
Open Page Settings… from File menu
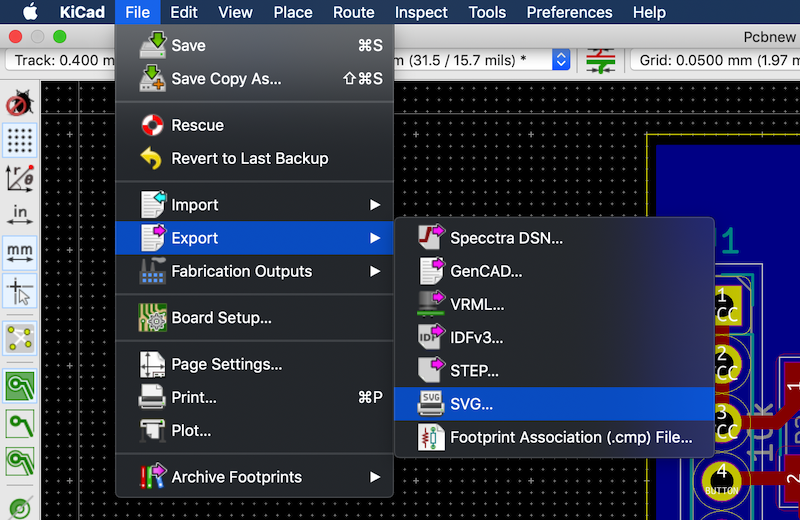[254, 364]
